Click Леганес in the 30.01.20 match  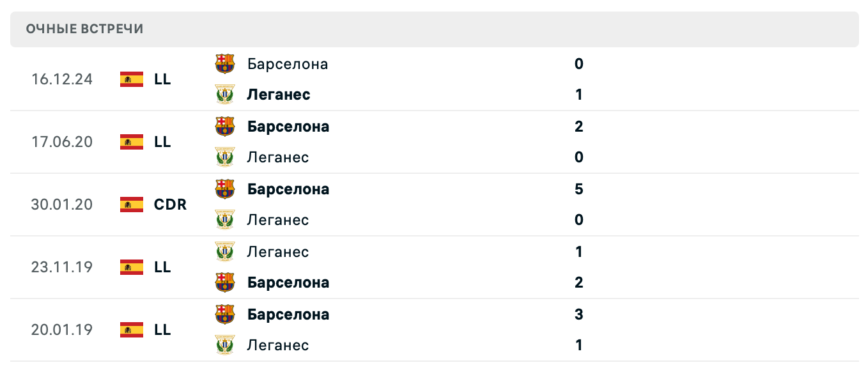pyautogui.click(x=277, y=219)
